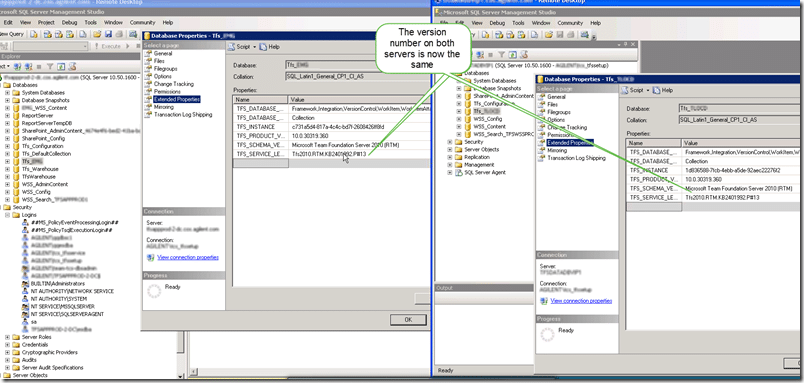The image size is (804, 383).
Task: Select General page in left properties dialog
Action: (x=163, y=53)
